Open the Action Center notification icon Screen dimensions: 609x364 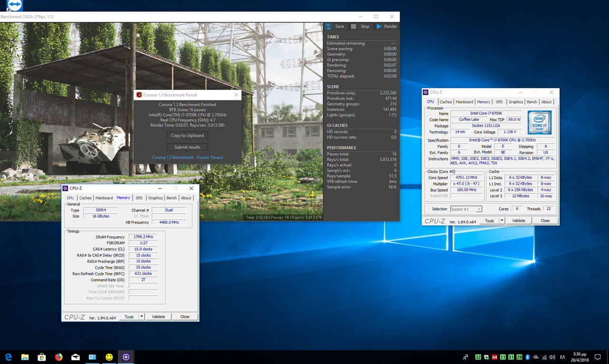(x=597, y=357)
